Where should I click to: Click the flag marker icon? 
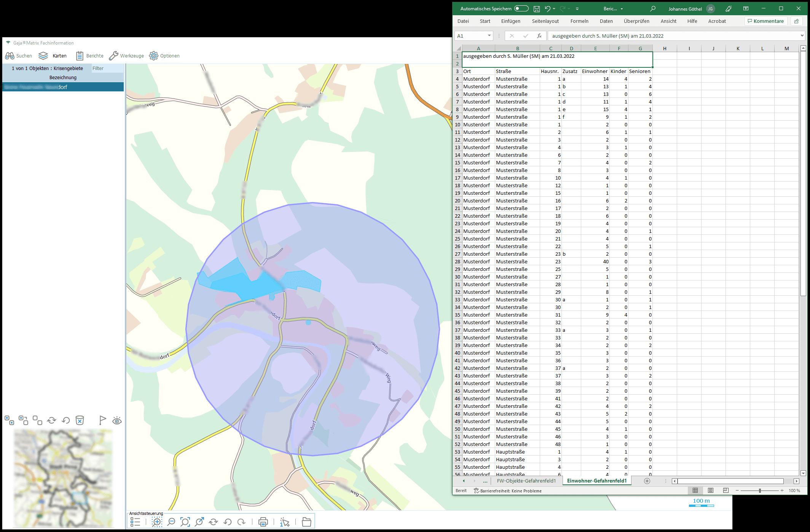pyautogui.click(x=102, y=421)
